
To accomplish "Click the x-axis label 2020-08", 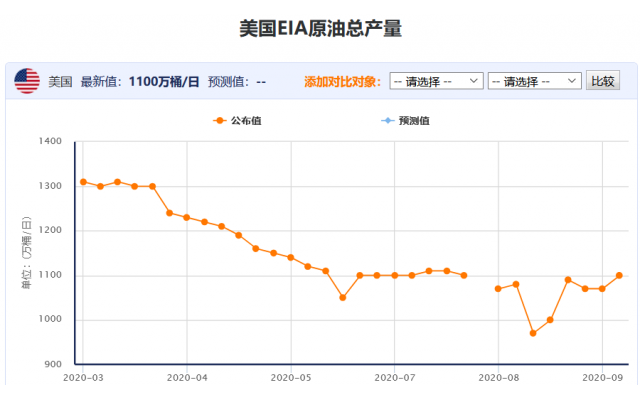I will (499, 378).
